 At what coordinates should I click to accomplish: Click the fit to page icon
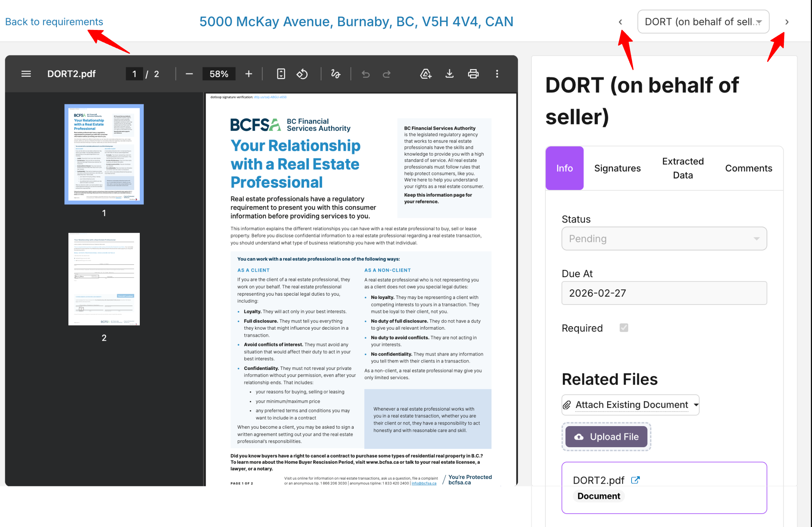tap(281, 74)
